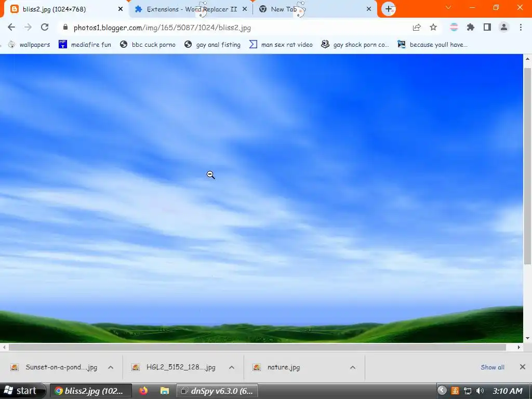This screenshot has height=399, width=532.
Task: Expand the tab search chevron
Action: 448,7
